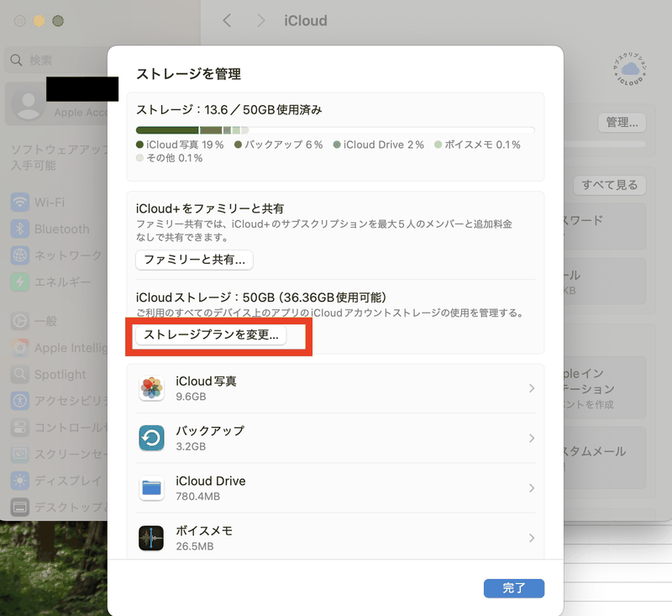Open the エネルギー bolt icon

coord(19,282)
